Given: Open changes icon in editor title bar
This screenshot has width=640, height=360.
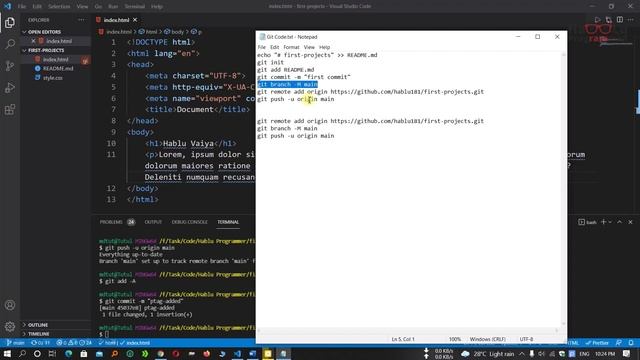Looking at the screenshot, I should click(x=609, y=20).
